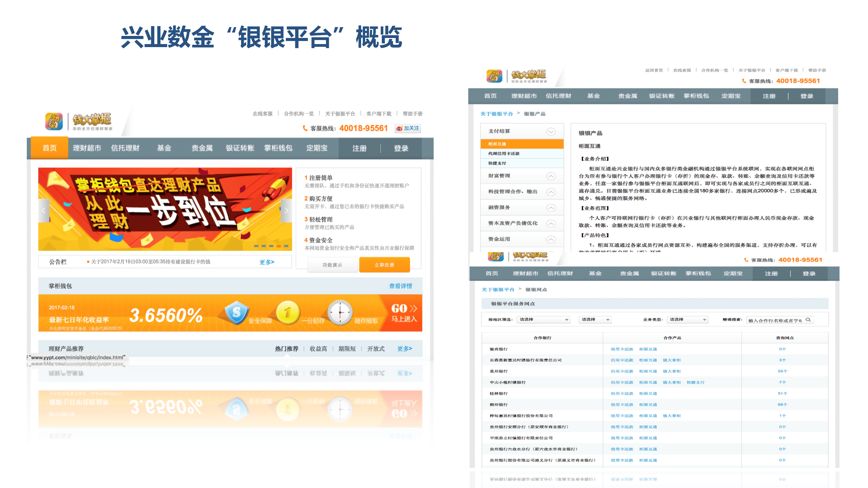Select 理财超市 in the homepage nav bar
This screenshot has height=488, width=868.
tap(87, 148)
